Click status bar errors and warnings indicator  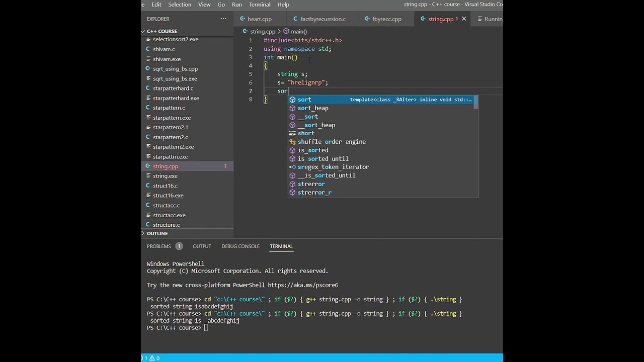click(x=151, y=358)
